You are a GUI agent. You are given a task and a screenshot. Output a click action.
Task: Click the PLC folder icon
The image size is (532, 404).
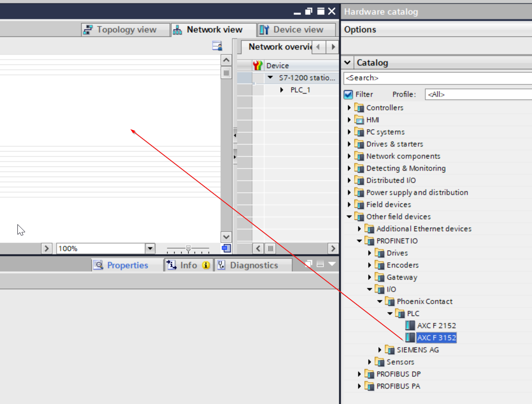[x=400, y=314]
